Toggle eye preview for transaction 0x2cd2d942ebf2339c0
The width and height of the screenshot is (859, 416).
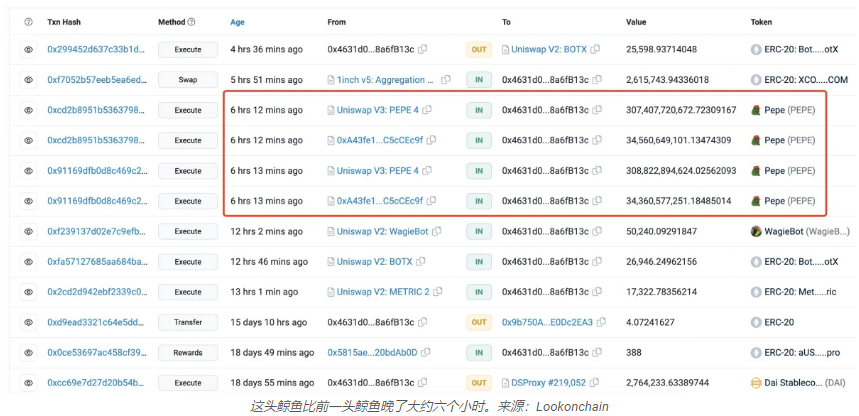28,292
